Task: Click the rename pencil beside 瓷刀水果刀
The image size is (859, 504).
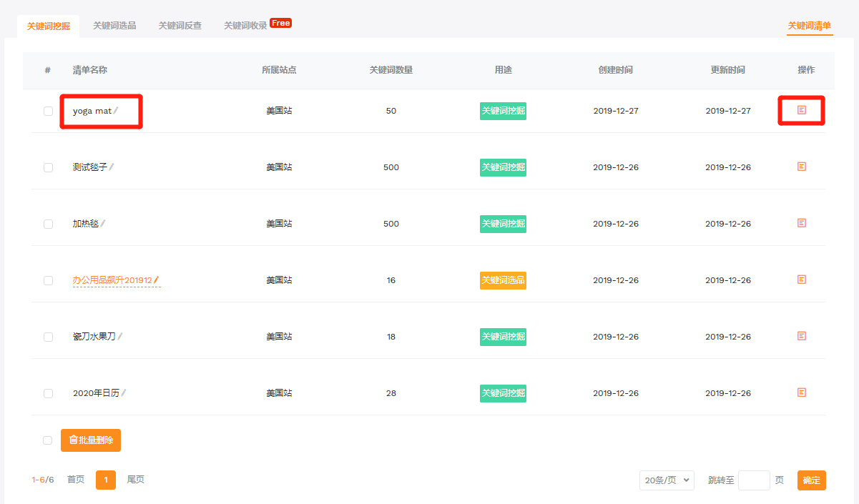Action: [120, 336]
